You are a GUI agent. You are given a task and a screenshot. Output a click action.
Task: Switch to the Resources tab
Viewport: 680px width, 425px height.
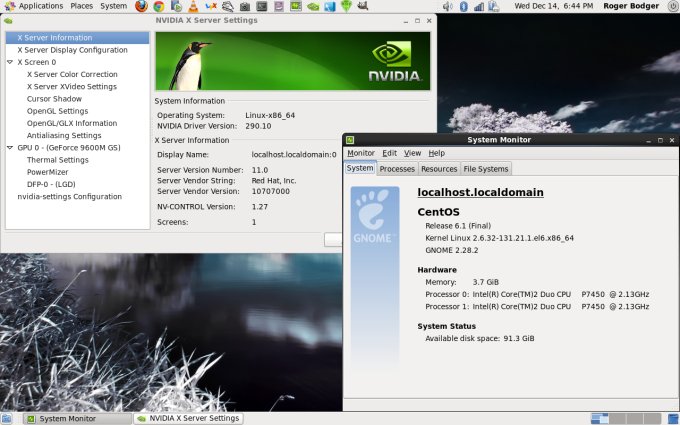439,169
